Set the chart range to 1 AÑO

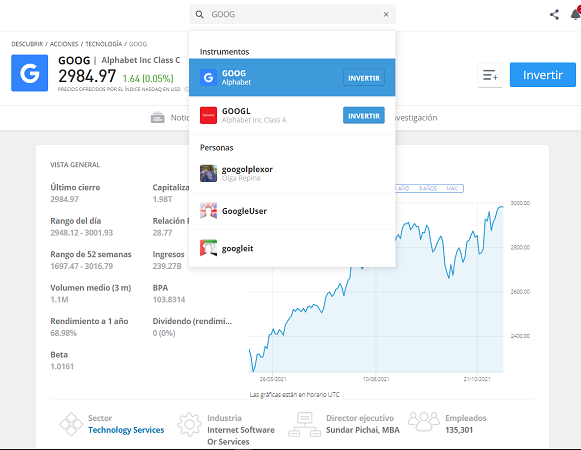click(x=402, y=188)
